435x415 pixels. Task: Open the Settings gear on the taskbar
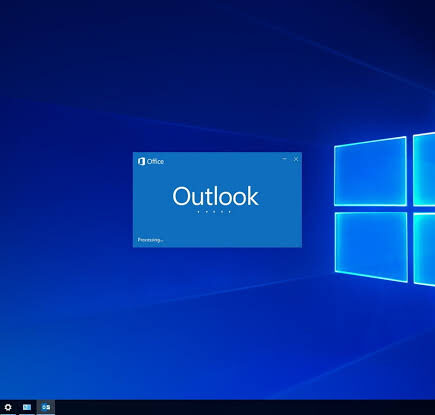(8, 407)
